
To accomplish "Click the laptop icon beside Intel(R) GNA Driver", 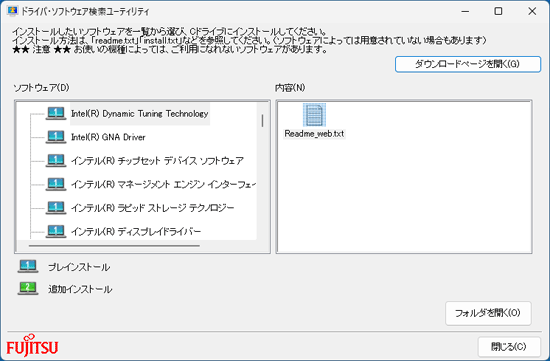I will [56, 137].
